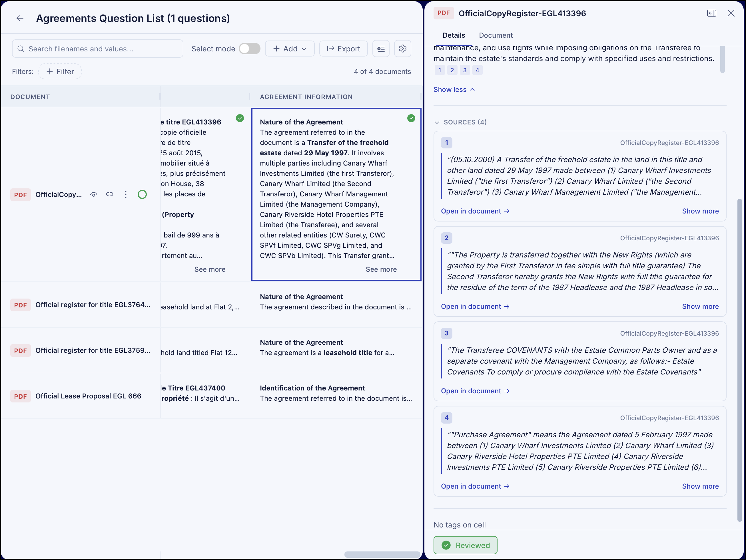
Task: Go back using the left arrow icon
Action: click(x=20, y=18)
